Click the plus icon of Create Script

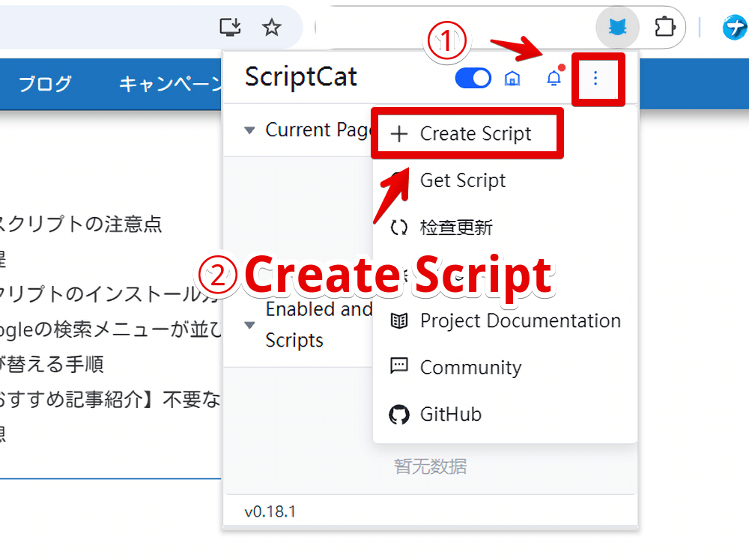(x=399, y=134)
